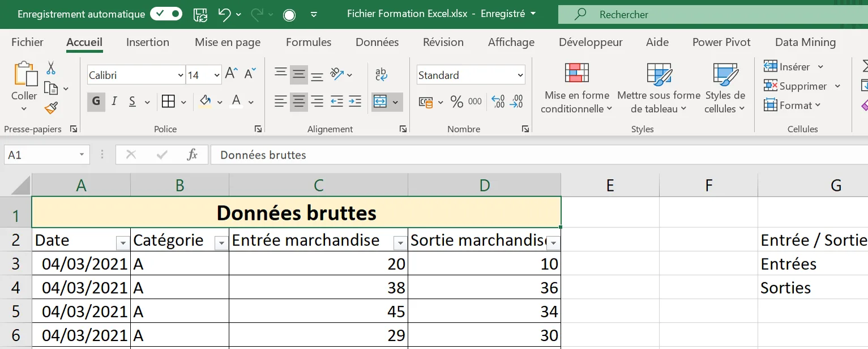Click the Percent style icon
The width and height of the screenshot is (868, 349).
pos(456,101)
